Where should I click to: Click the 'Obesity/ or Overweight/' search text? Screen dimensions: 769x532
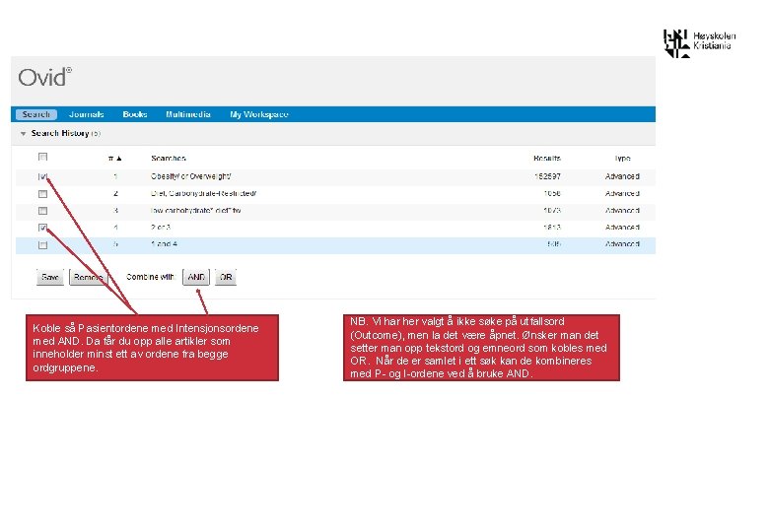191,176
